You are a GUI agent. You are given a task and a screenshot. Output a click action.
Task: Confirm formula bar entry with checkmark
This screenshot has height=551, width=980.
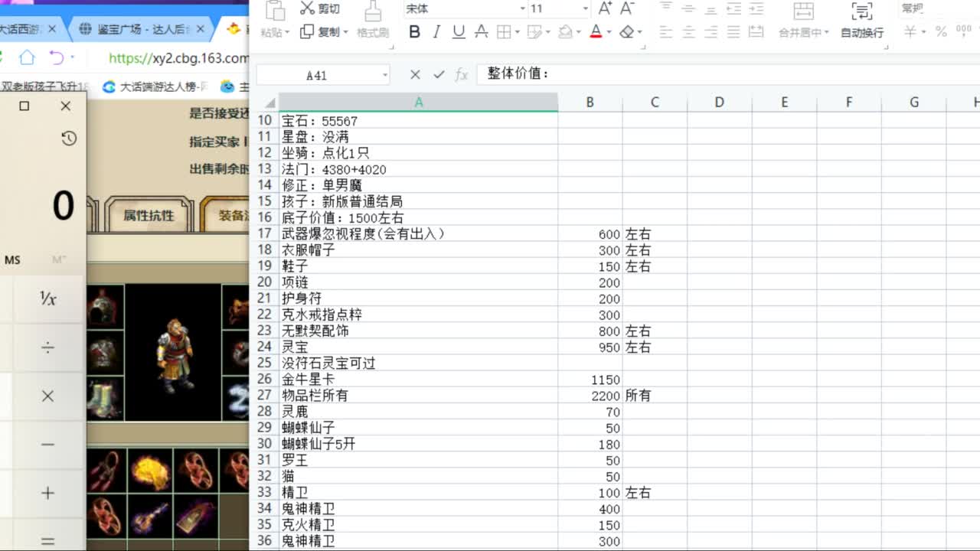[439, 74]
